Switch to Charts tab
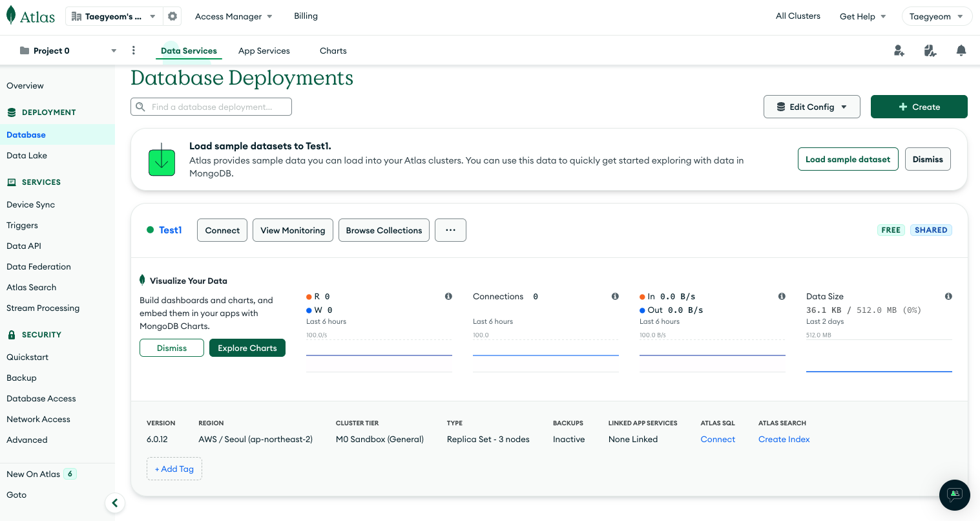 [333, 50]
